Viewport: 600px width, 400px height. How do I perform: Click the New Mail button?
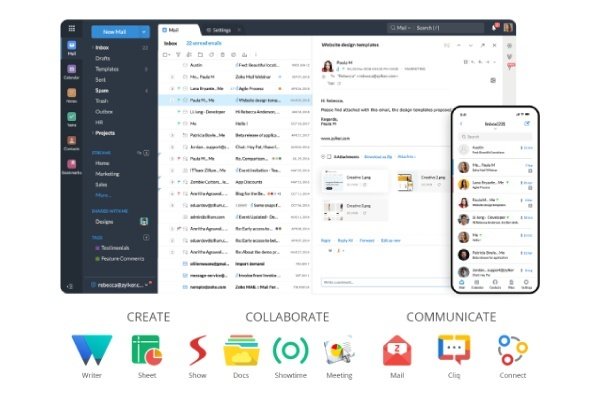tap(115, 32)
